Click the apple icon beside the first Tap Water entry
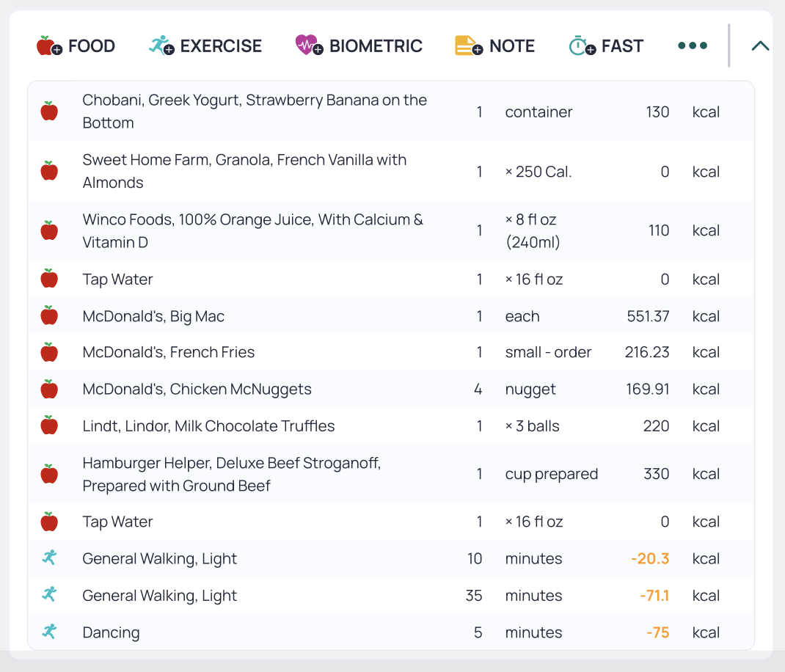Viewport: 785px width, 672px height. coord(49,279)
